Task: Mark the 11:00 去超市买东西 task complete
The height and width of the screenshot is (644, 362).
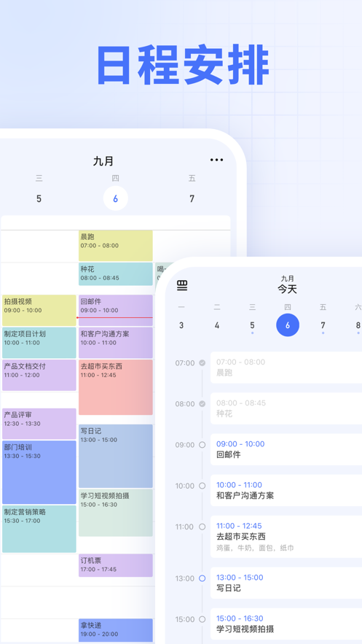Action: click(x=202, y=527)
